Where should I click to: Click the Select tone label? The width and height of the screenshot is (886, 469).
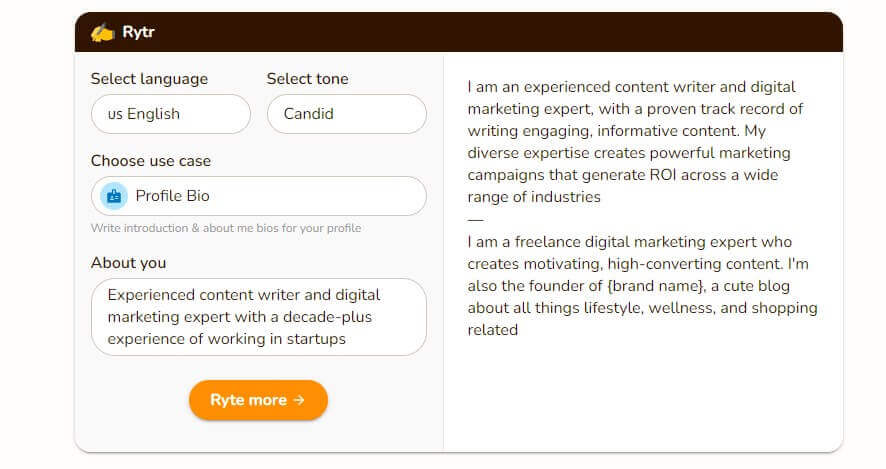(307, 79)
